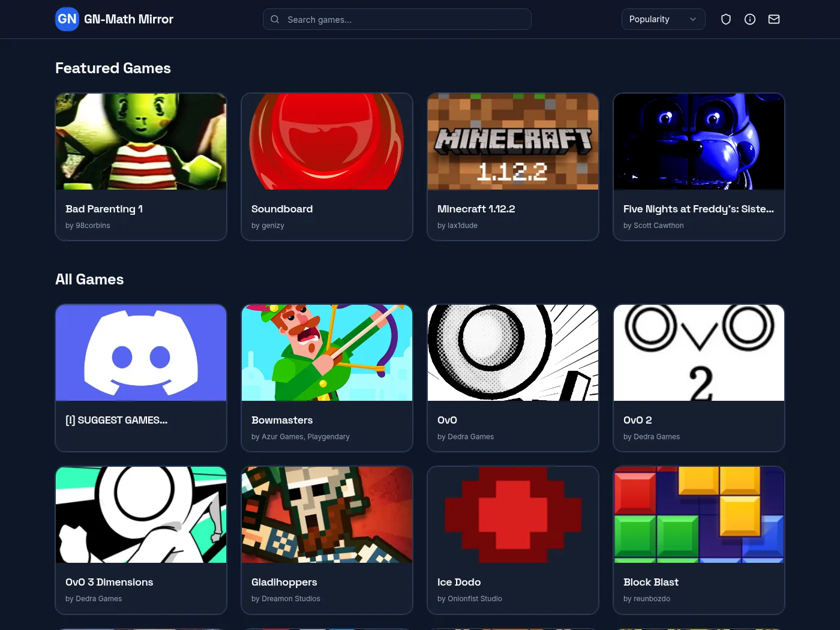Open the Bad Parenting 1 thumbnail
Viewport: 840px width, 630px height.
click(141, 142)
